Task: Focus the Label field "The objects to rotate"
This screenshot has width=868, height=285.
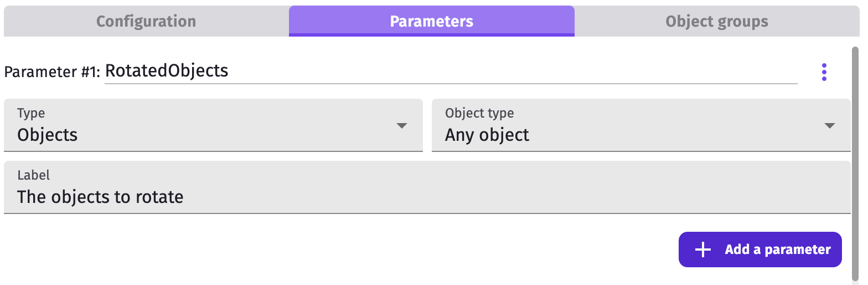Action: (427, 196)
